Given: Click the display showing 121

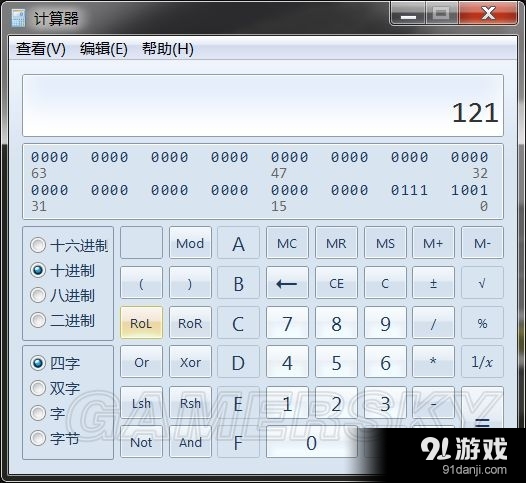Looking at the screenshot, I should coord(263,105).
